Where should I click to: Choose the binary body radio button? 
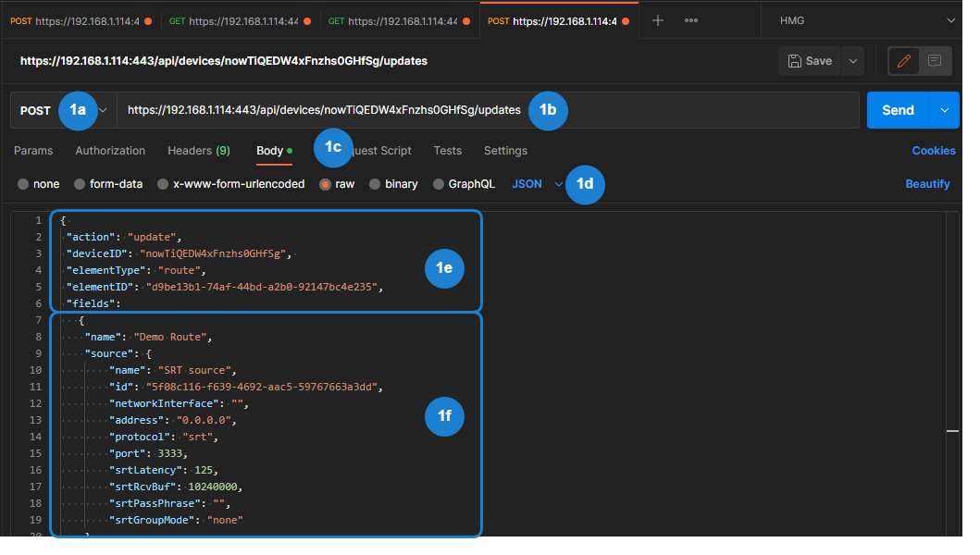coord(375,184)
